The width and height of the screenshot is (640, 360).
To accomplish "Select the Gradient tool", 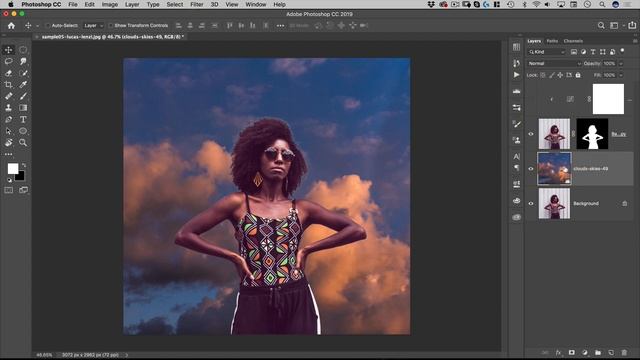I will (23, 108).
